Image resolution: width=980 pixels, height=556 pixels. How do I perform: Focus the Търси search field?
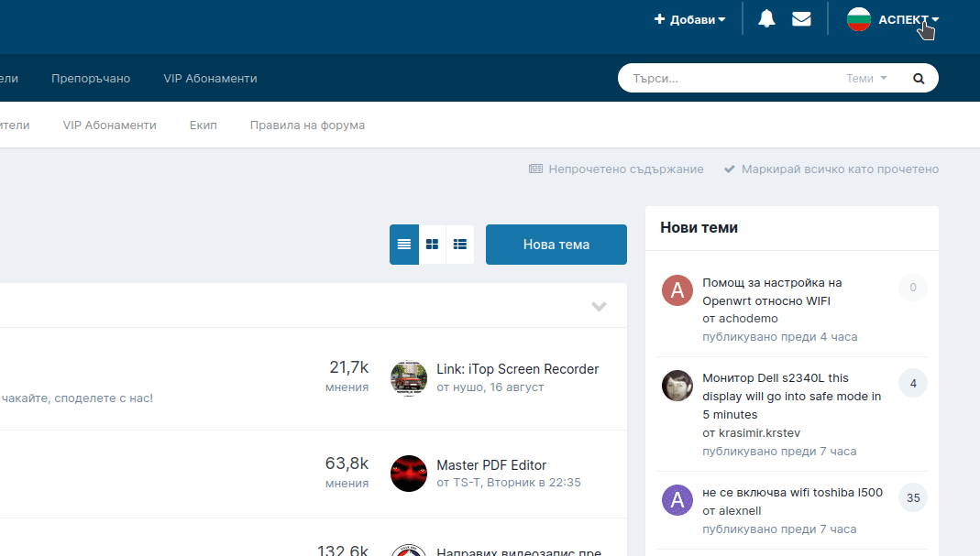732,78
